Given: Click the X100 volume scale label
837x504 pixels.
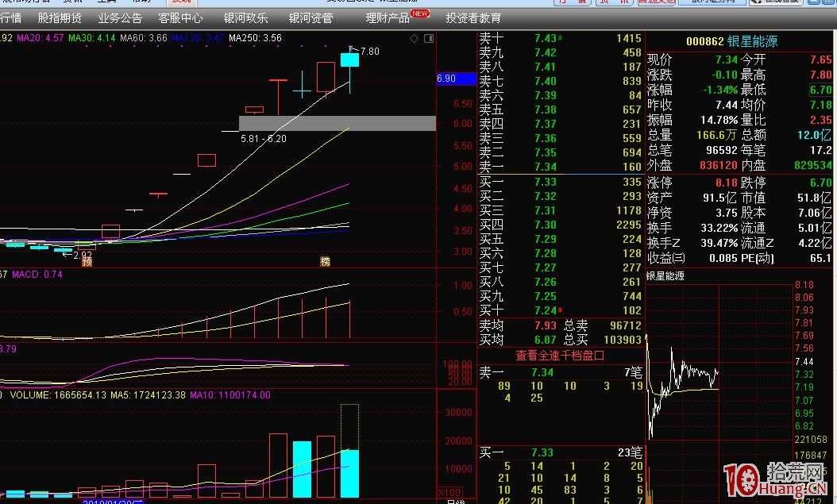Looking at the screenshot, I should point(450,492).
